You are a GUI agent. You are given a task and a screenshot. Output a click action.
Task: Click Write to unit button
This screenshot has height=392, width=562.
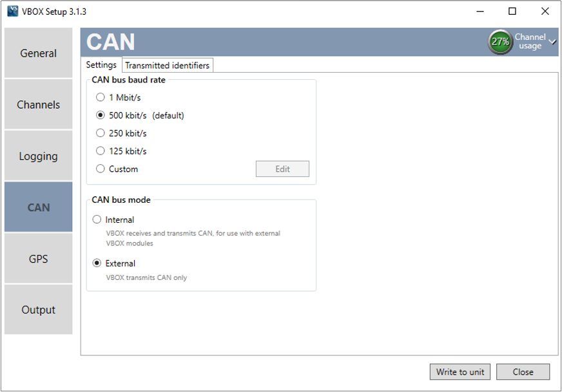[x=460, y=372]
